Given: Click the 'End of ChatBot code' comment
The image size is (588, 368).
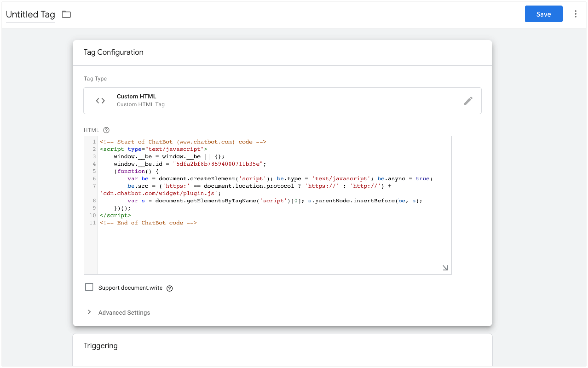Looking at the screenshot, I should [148, 223].
